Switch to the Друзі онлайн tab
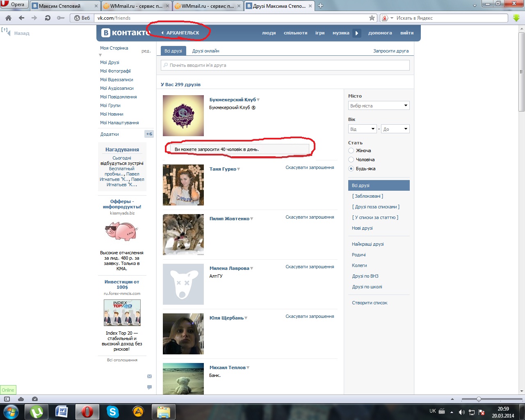The width and height of the screenshot is (525, 420). click(206, 51)
